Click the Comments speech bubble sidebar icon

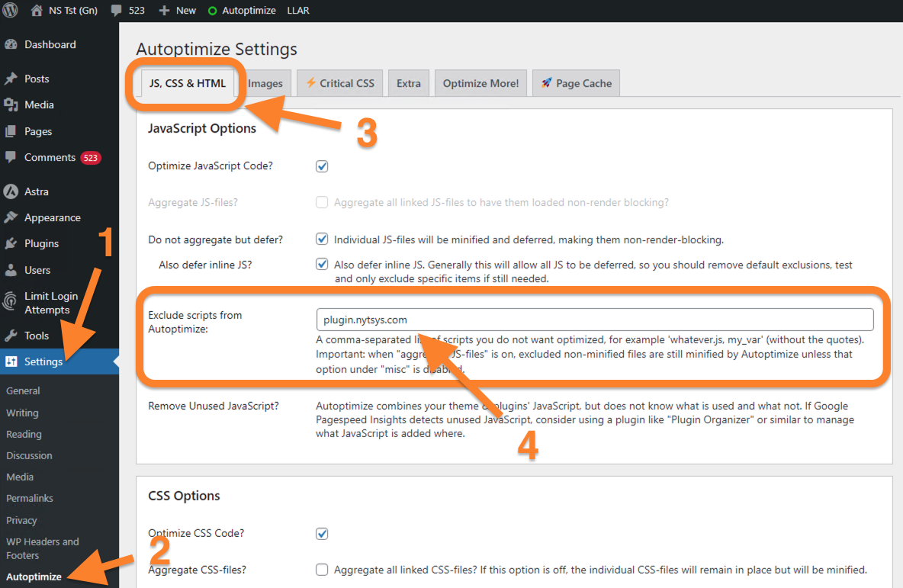(x=11, y=157)
